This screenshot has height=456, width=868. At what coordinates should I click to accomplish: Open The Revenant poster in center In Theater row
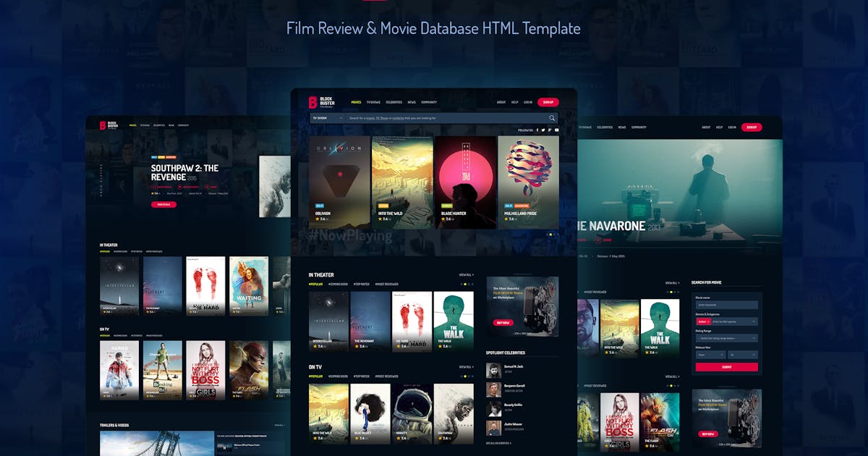[x=370, y=322]
